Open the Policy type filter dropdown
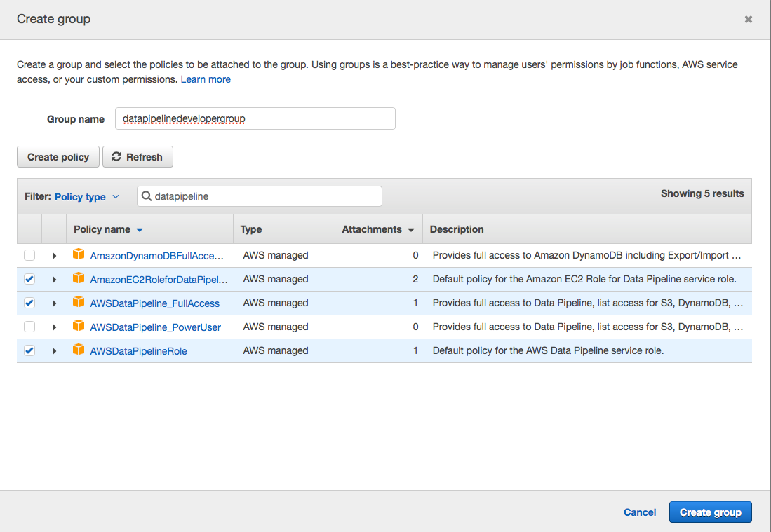771x532 pixels. [x=81, y=196]
